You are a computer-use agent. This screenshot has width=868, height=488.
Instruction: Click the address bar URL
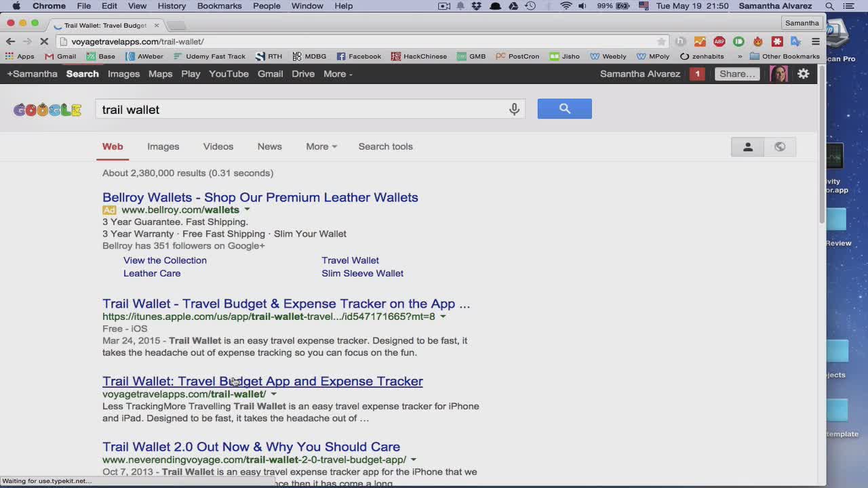coord(138,41)
